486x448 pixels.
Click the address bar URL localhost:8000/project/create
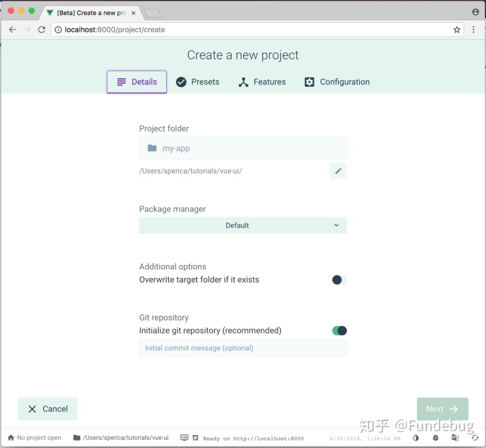coord(115,30)
